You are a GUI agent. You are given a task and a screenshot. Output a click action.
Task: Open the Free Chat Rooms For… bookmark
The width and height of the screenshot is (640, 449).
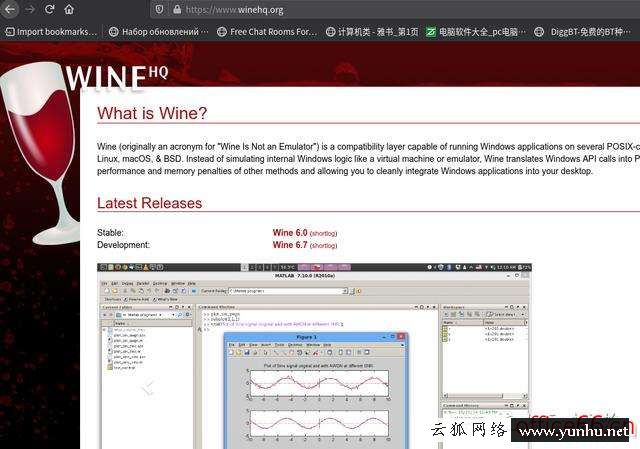coord(267,31)
